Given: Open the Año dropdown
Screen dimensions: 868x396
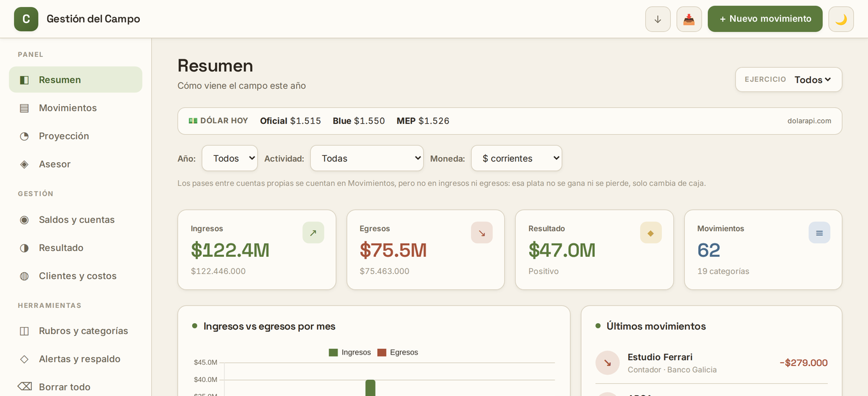Looking at the screenshot, I should coord(230,158).
